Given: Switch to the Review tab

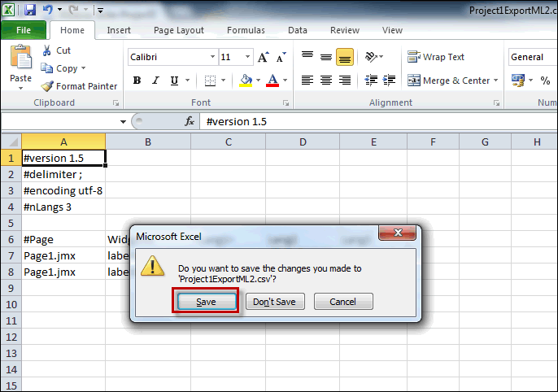Looking at the screenshot, I should tap(345, 30).
